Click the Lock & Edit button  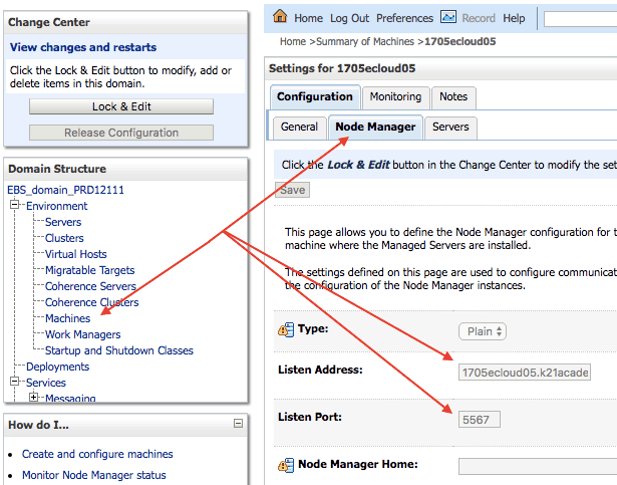121,107
